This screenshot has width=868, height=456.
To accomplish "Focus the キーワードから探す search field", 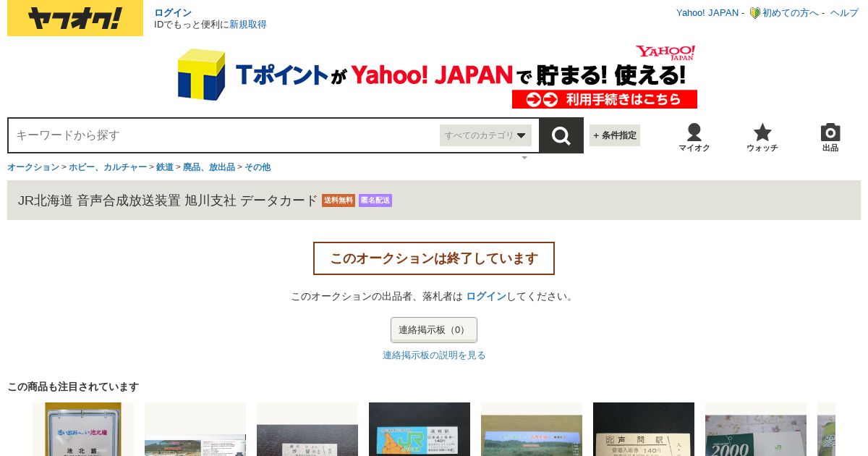I will [x=224, y=135].
